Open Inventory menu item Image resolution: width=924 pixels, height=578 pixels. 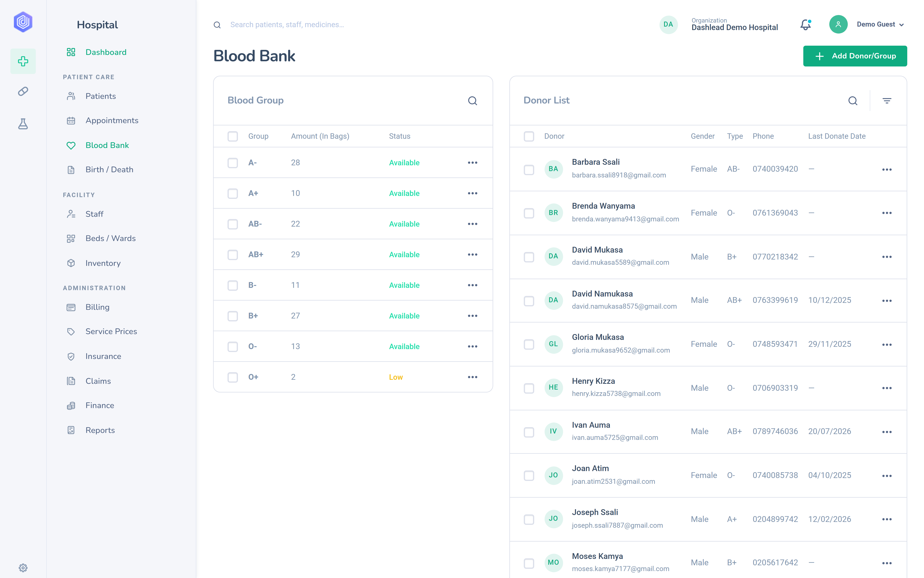click(103, 263)
